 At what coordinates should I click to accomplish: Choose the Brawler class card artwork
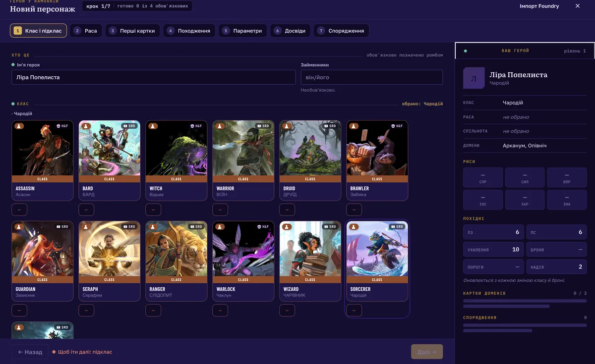point(377,149)
